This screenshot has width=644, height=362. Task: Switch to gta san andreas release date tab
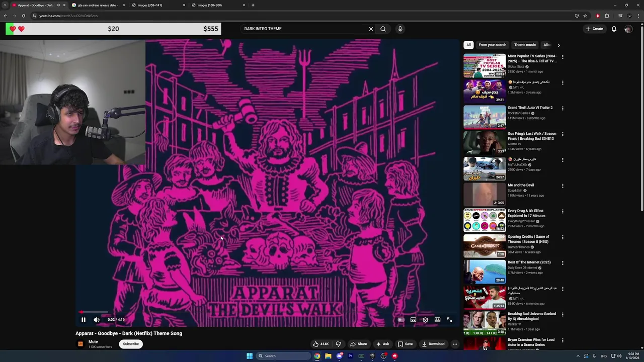pos(98,5)
